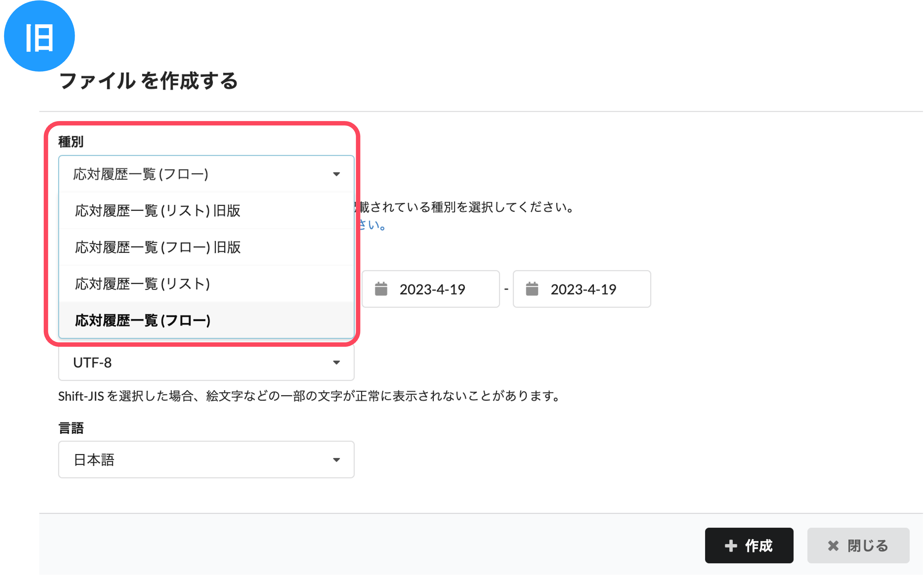Choose 応対履歴一覧 (リスト) option
The width and height of the screenshot is (924, 575).
click(x=206, y=284)
